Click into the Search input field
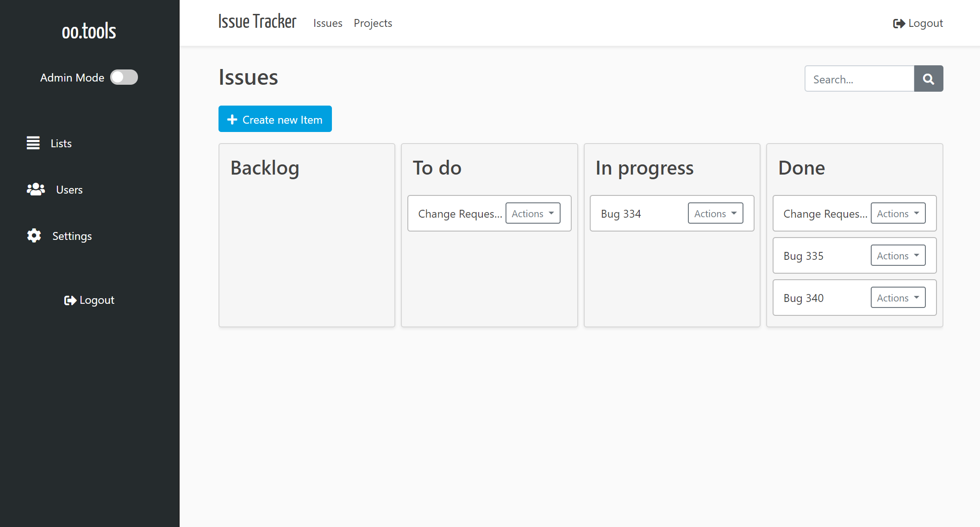The height and width of the screenshot is (527, 980). tap(859, 79)
